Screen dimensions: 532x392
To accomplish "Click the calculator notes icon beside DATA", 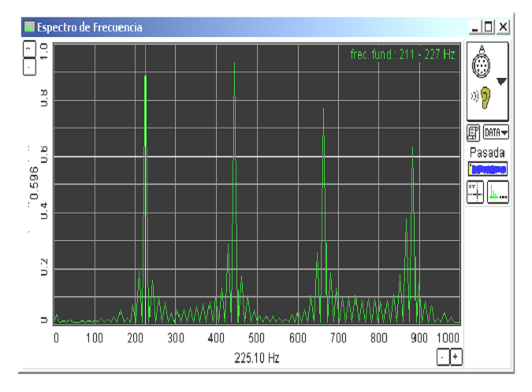I will pos(474,132).
